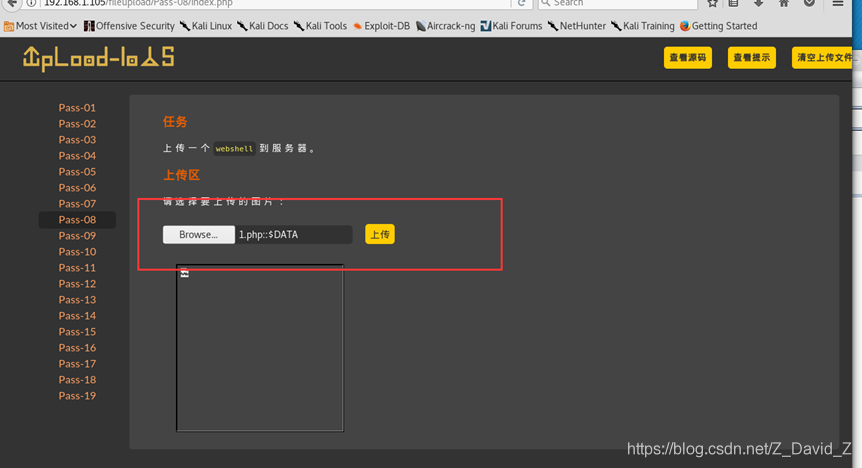Screen dimensions: 862x468
Task: Select Pass-15 in the sidebar
Action: tap(77, 332)
